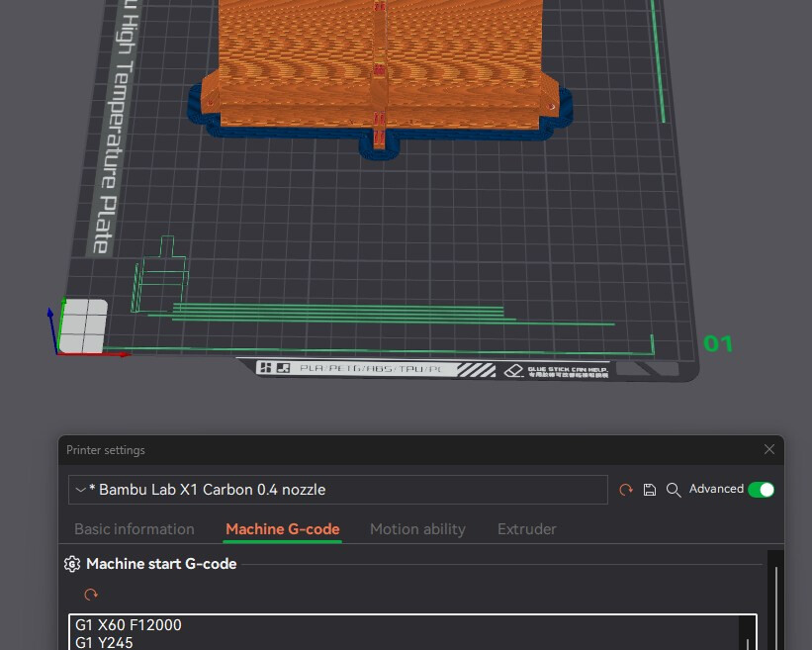Close the Printer settings dialog
The width and height of the screenshot is (812, 650).
[x=769, y=449]
